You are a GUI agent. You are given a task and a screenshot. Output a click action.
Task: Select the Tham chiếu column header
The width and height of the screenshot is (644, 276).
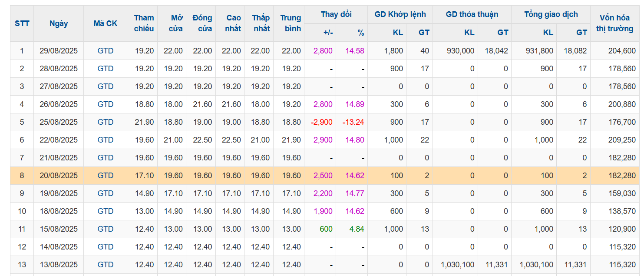144,23
